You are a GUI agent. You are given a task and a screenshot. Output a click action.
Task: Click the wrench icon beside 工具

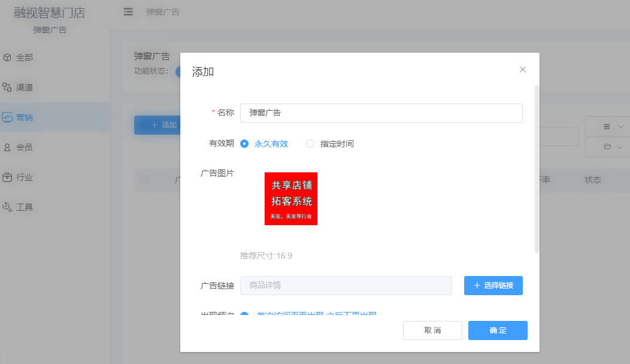tap(7, 207)
